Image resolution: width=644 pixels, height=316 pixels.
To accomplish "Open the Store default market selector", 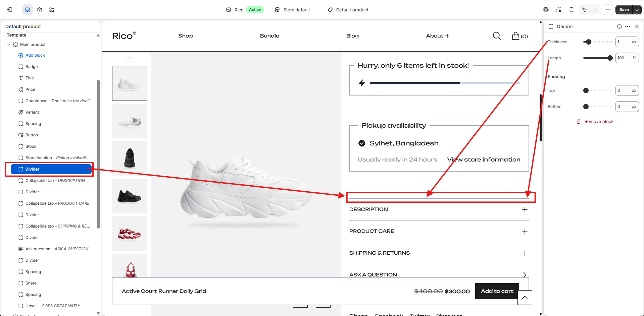I will click(x=292, y=10).
